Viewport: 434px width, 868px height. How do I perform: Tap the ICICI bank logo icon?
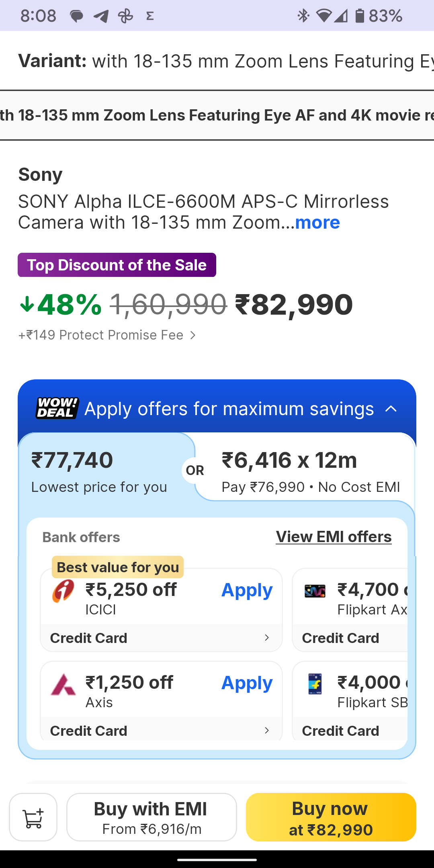(x=63, y=591)
